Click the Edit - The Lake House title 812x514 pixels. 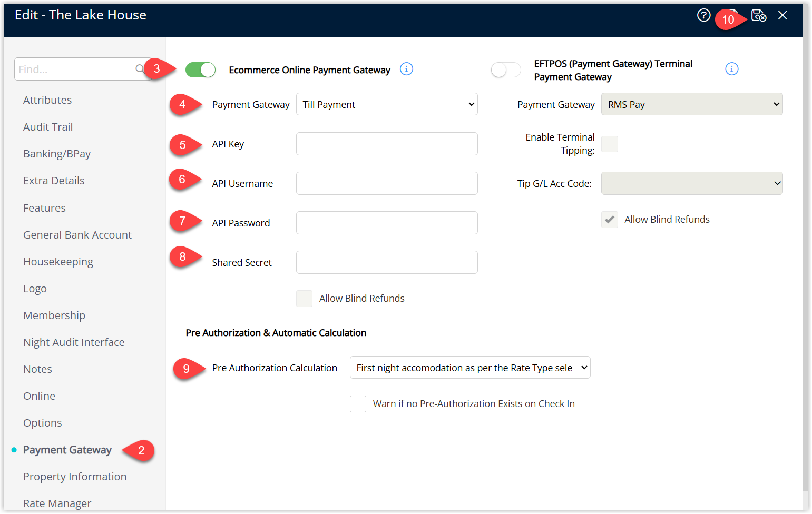pyautogui.click(x=81, y=15)
